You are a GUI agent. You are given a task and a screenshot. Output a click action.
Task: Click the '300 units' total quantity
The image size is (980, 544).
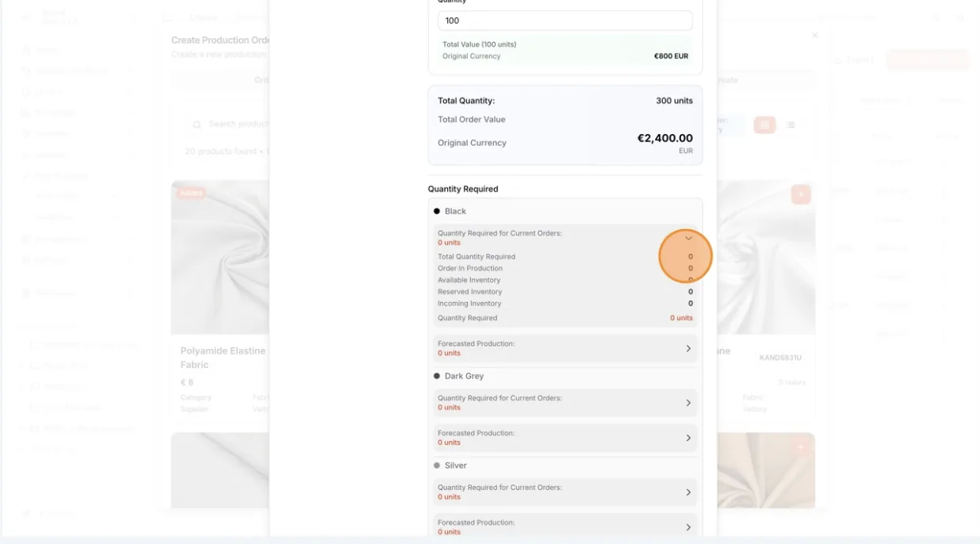[674, 101]
